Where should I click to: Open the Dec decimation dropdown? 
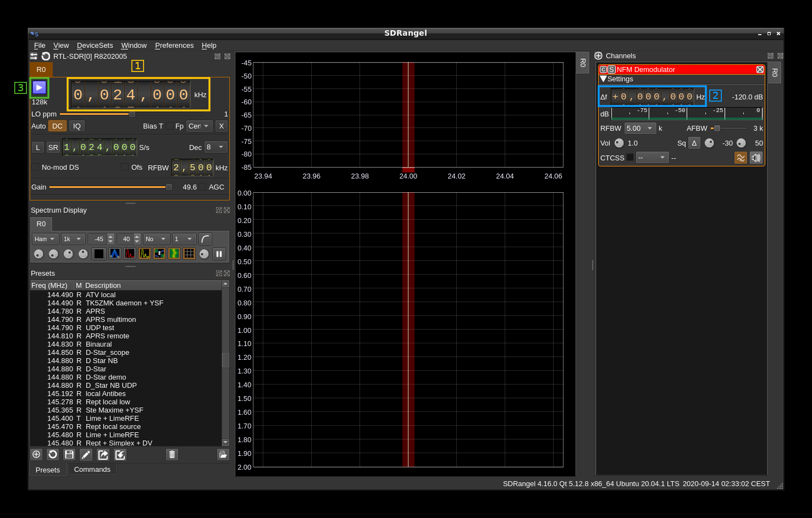(216, 147)
